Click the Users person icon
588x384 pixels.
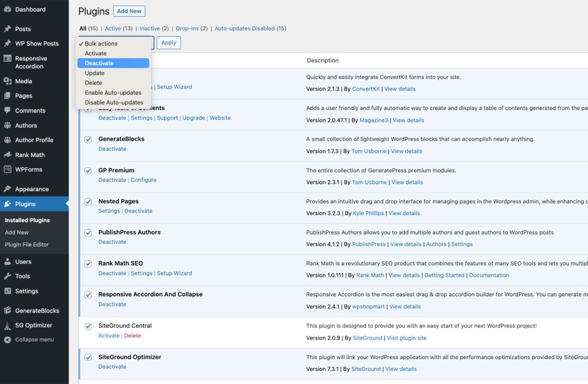[8, 262]
